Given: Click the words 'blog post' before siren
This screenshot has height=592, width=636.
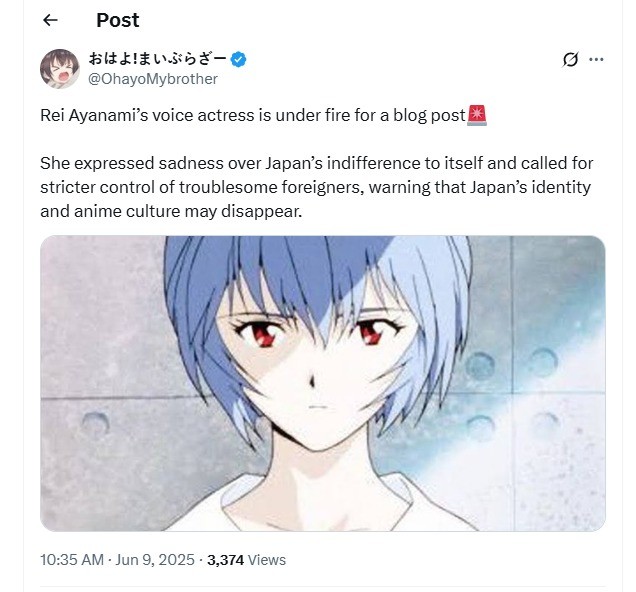Looking at the screenshot, I should click(x=429, y=116).
